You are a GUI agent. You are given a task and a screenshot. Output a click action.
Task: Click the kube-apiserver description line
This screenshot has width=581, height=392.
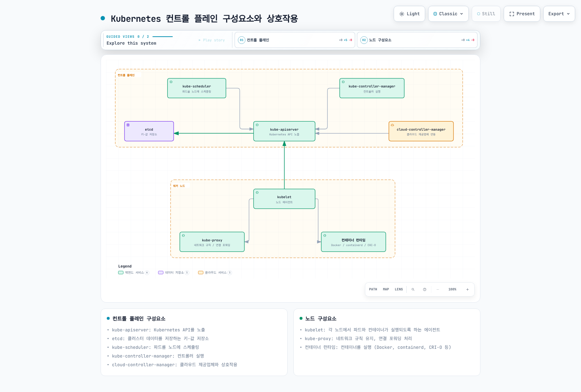tap(158, 330)
